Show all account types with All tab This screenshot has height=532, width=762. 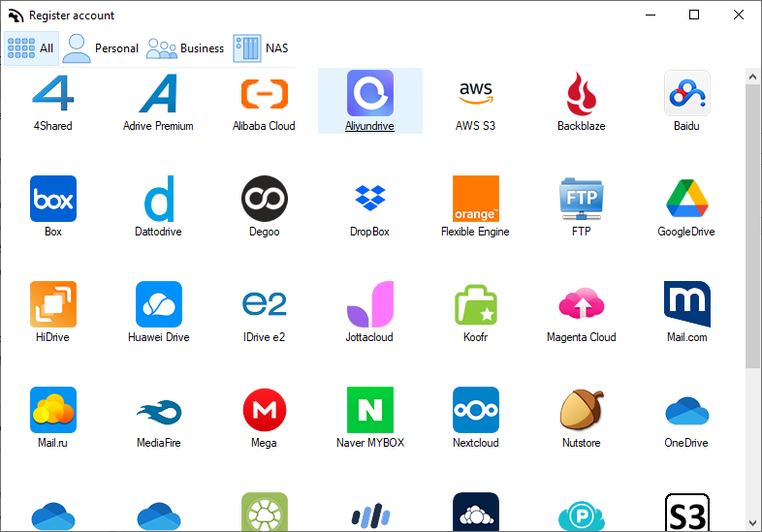point(32,48)
